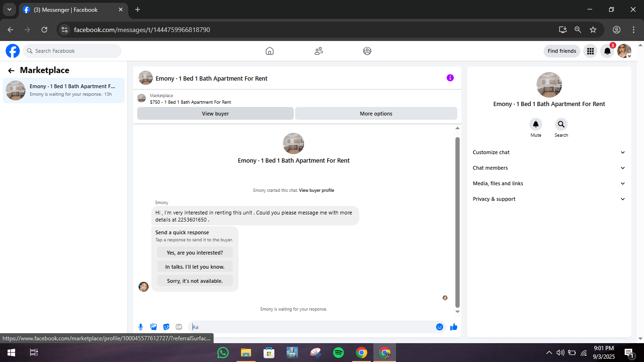The height and width of the screenshot is (362, 644).
Task: Click the browser address bar URL
Action: coord(142,30)
